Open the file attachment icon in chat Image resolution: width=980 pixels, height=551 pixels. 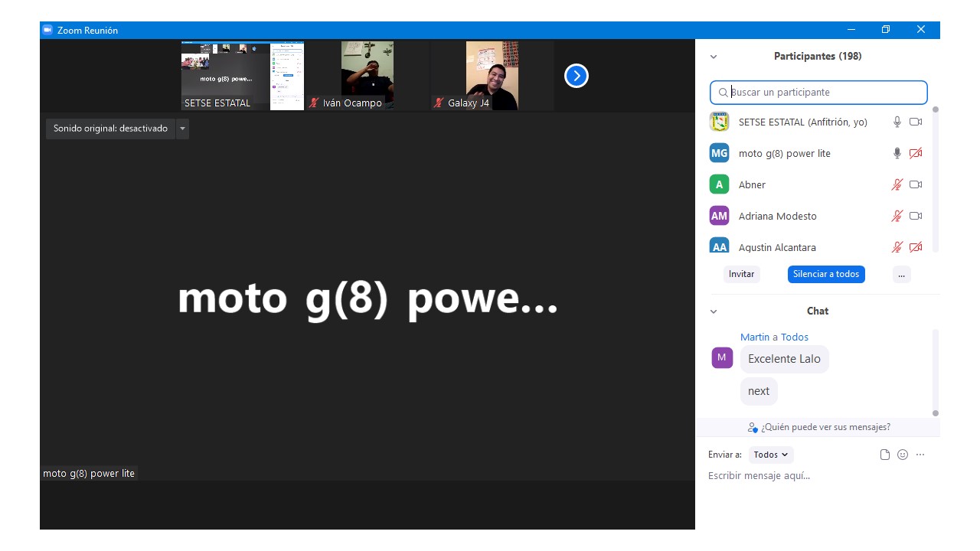pyautogui.click(x=885, y=455)
